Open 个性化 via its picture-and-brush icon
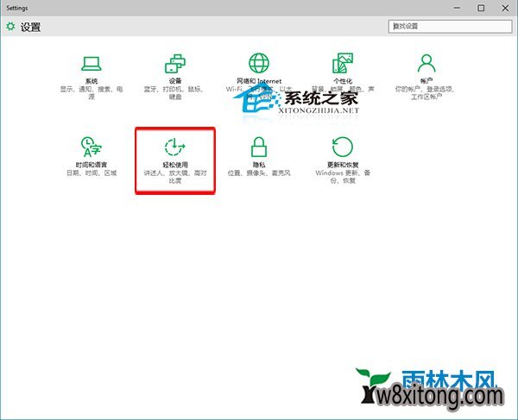 pyautogui.click(x=342, y=64)
